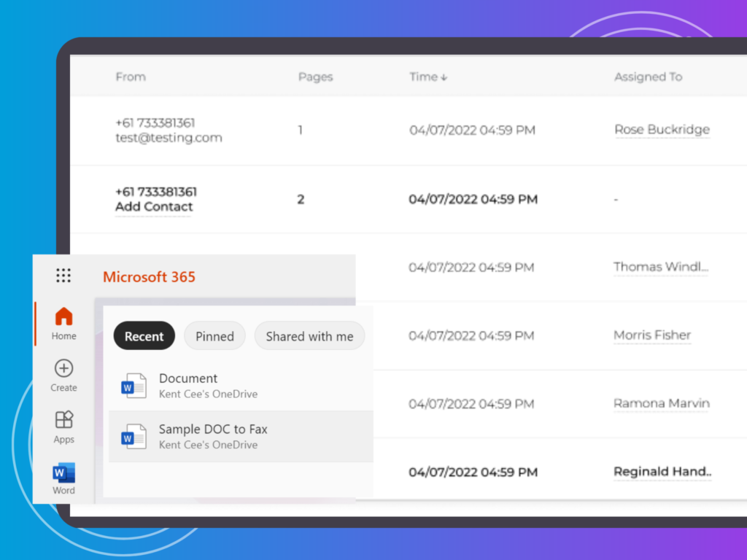The image size is (747, 560).
Task: Launch Word from the sidebar
Action: pyautogui.click(x=63, y=473)
